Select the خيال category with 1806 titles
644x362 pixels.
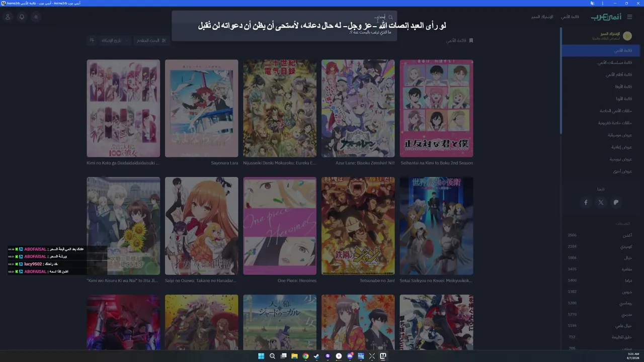(x=600, y=258)
